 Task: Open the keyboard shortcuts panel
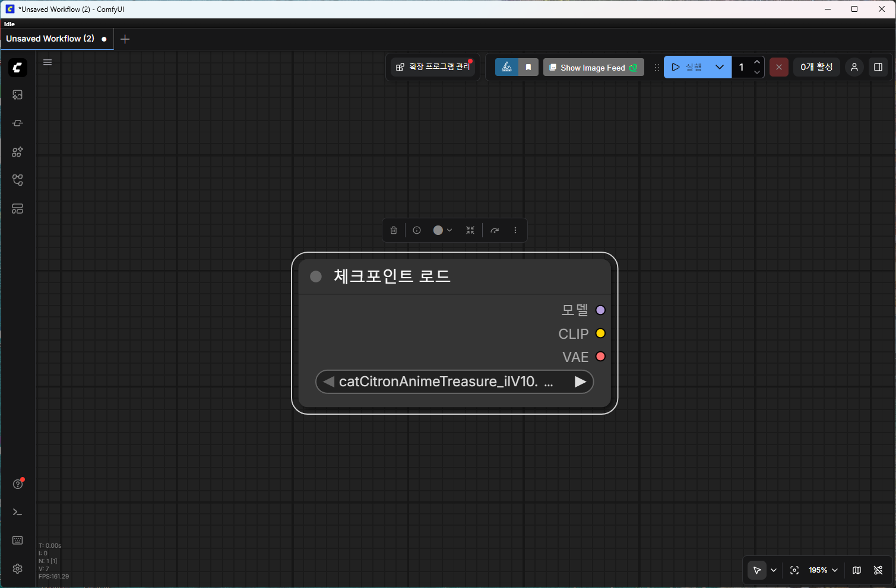coord(18,541)
